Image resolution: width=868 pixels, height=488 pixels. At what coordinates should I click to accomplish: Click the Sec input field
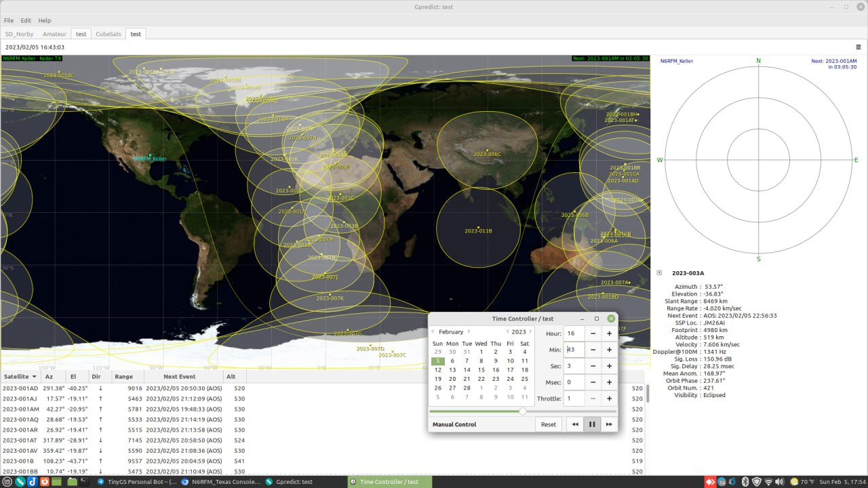574,366
